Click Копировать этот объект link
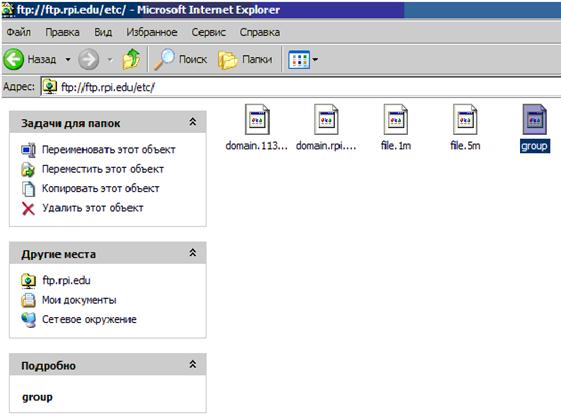Screen dimensions: 561x420 (101, 188)
